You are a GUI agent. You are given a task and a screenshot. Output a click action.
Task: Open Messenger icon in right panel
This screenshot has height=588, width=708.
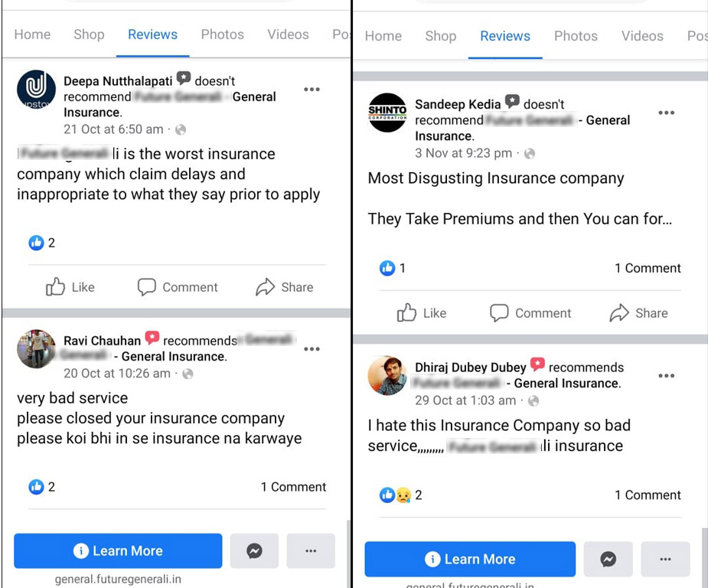coord(608,559)
